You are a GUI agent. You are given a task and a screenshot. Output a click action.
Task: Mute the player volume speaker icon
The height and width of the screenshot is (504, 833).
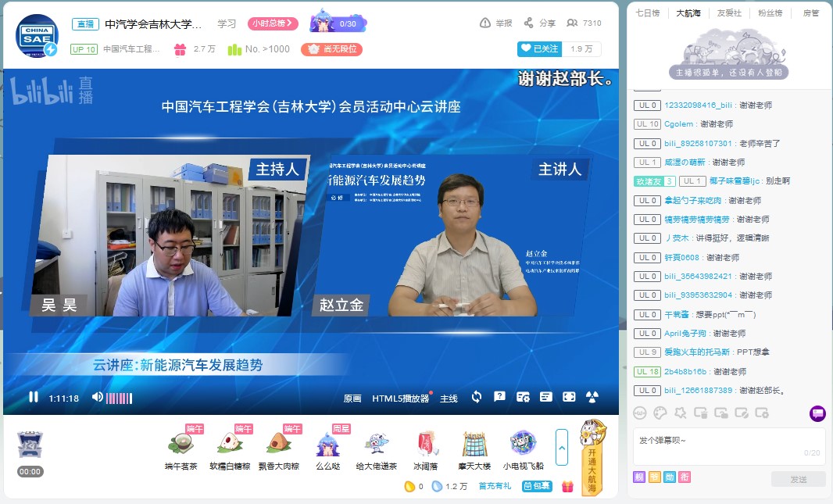98,397
